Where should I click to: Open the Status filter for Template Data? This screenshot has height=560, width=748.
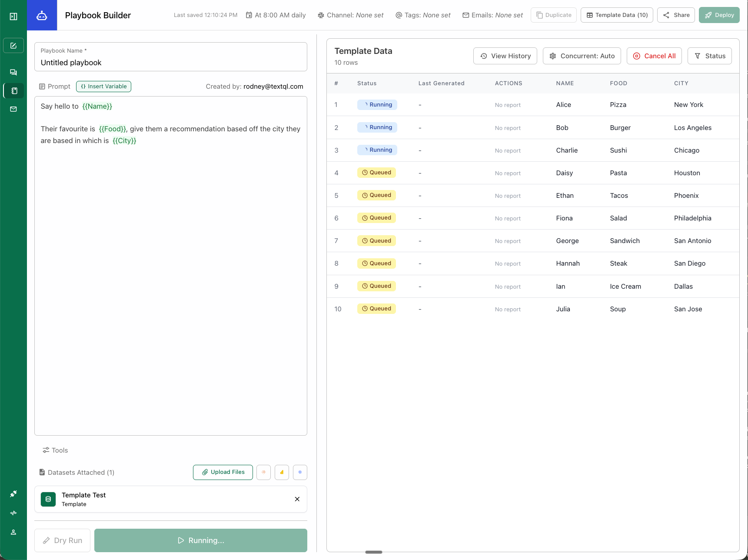pos(709,56)
